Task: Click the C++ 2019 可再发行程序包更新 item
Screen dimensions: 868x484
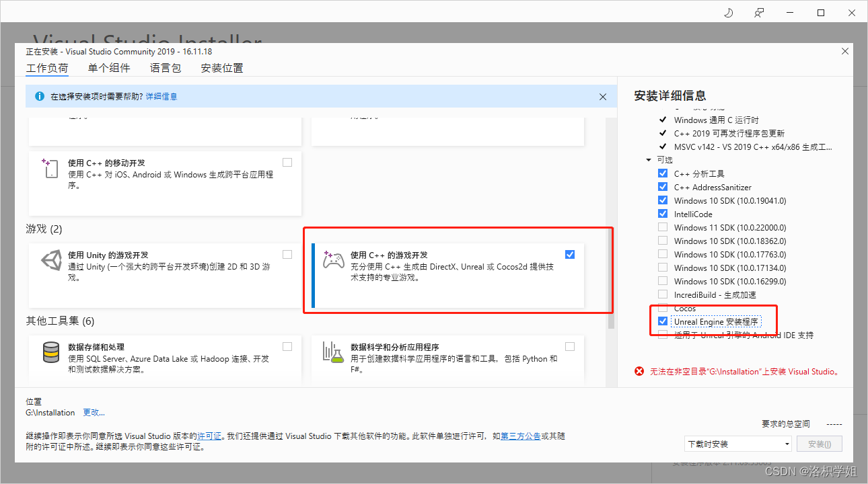Action: [729, 133]
